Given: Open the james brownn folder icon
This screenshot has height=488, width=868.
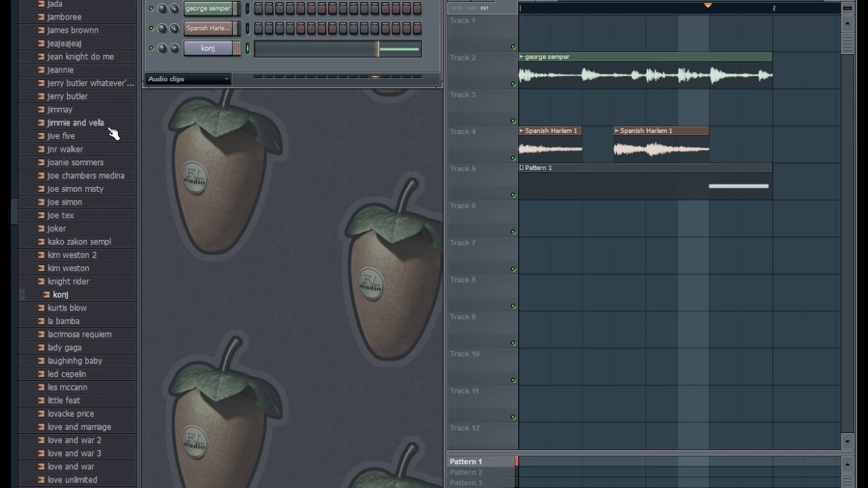Looking at the screenshot, I should tap(41, 30).
